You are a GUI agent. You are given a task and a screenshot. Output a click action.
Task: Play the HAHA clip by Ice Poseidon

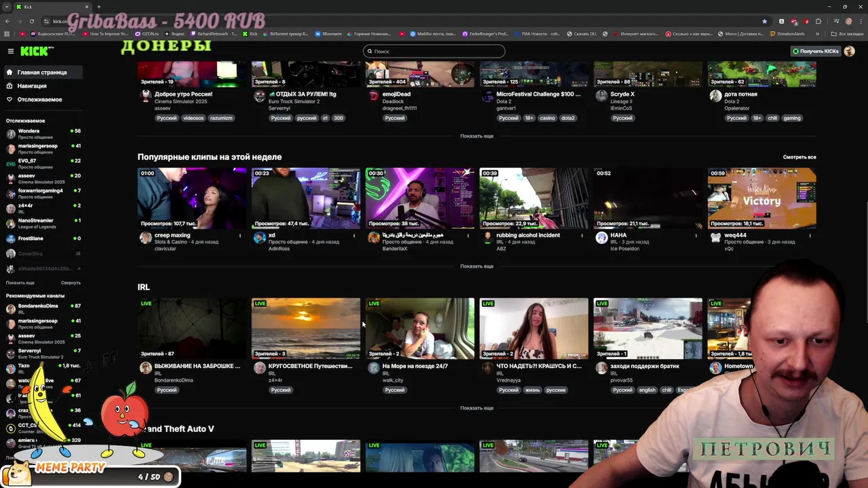point(648,198)
